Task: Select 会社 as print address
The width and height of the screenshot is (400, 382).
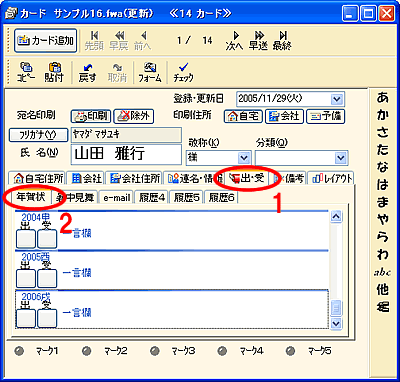Action: pos(284,116)
